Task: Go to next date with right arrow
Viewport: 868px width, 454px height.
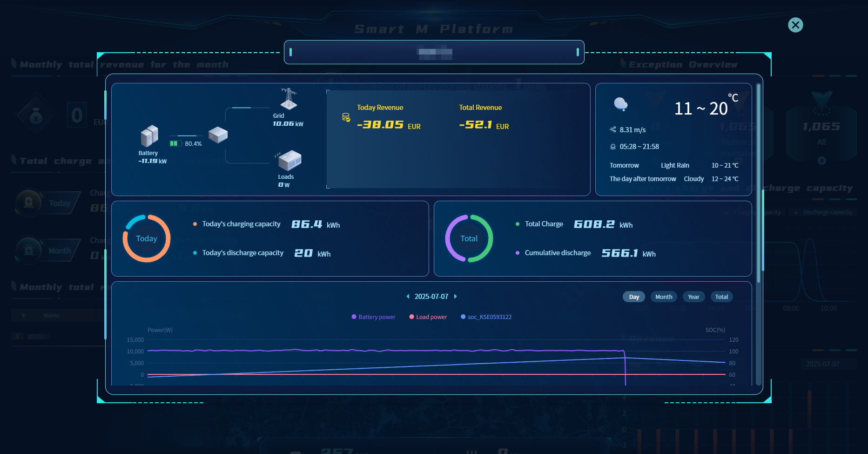Action: coord(455,297)
